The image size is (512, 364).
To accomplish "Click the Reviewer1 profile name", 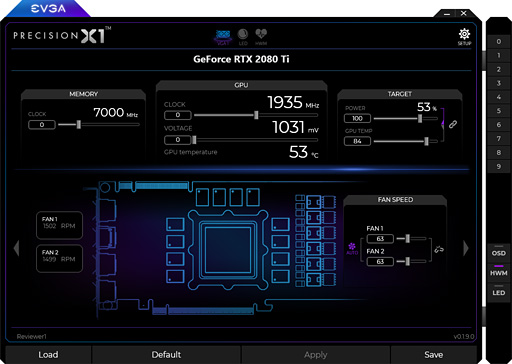I will (32, 336).
